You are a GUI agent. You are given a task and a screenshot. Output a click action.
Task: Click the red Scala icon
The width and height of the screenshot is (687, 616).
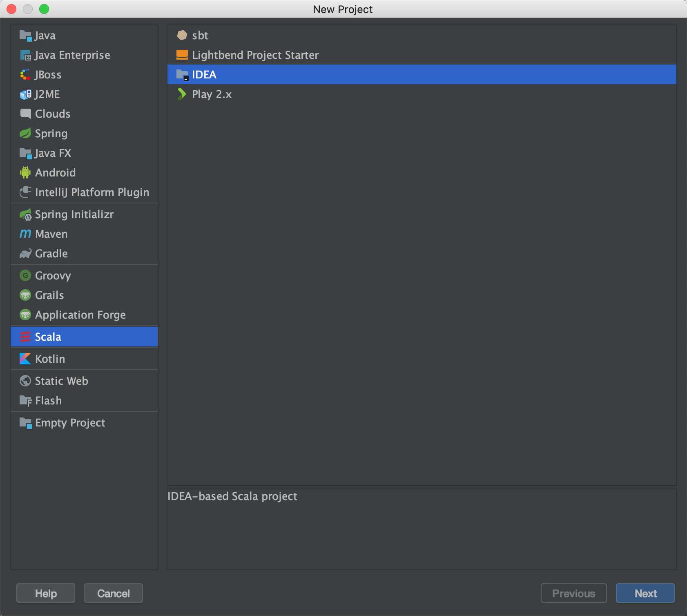pos(25,337)
